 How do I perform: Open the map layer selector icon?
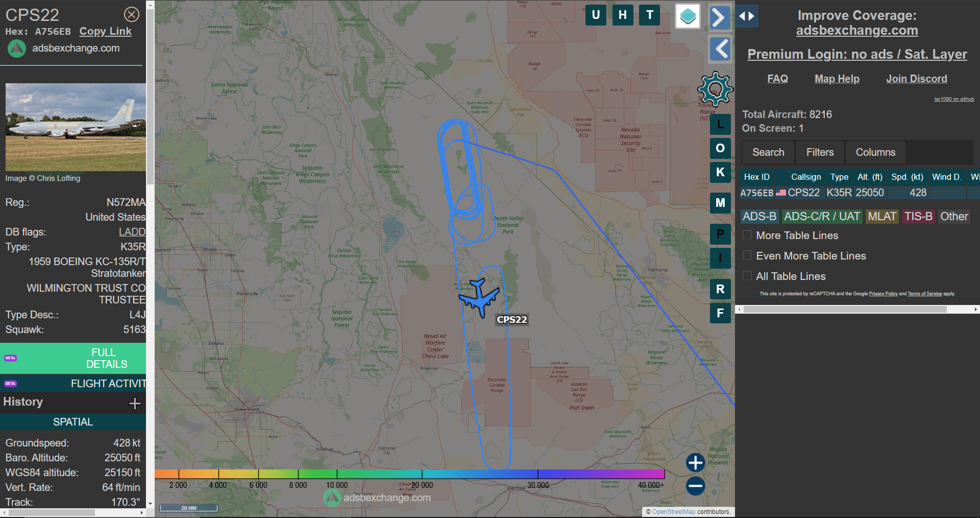click(x=688, y=16)
